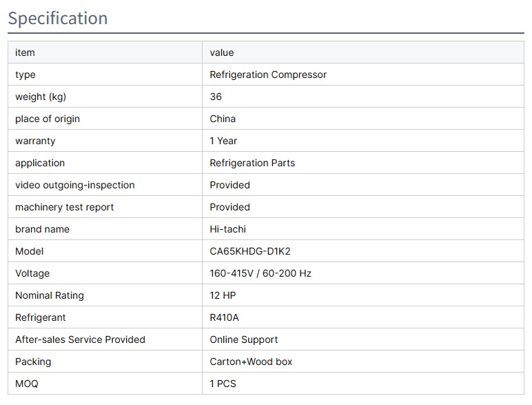The width and height of the screenshot is (532, 405).
Task: Select the 'value' header cell
Action: pos(222,52)
